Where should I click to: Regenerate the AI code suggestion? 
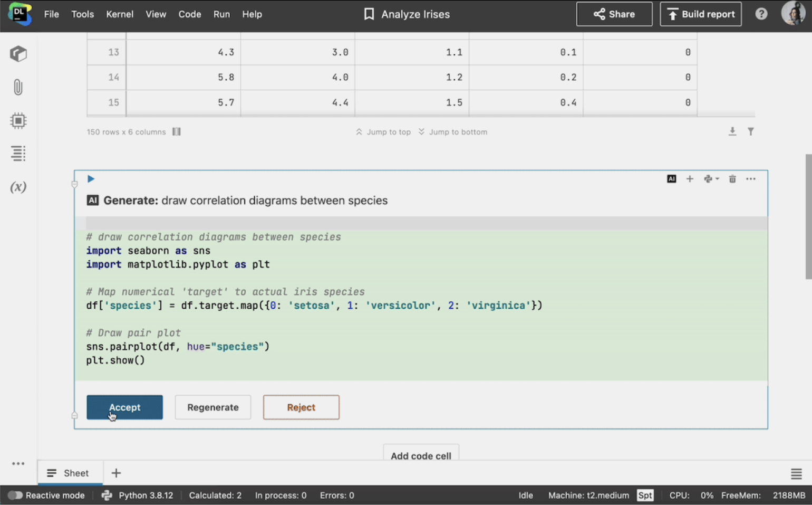click(x=213, y=407)
